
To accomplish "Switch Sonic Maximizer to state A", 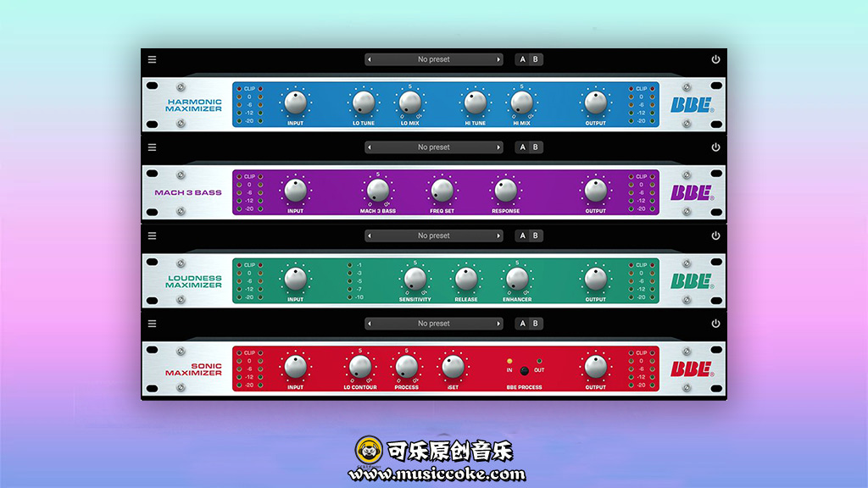I will tap(522, 324).
